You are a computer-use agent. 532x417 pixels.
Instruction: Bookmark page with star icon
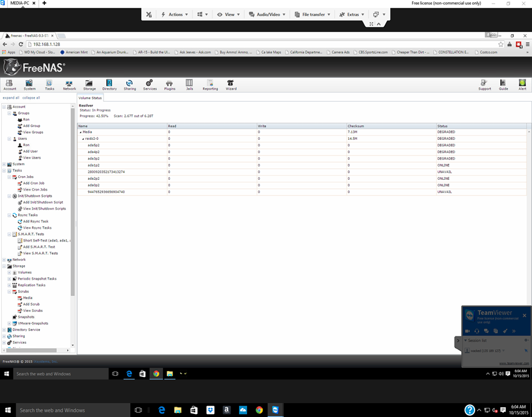[x=501, y=44]
